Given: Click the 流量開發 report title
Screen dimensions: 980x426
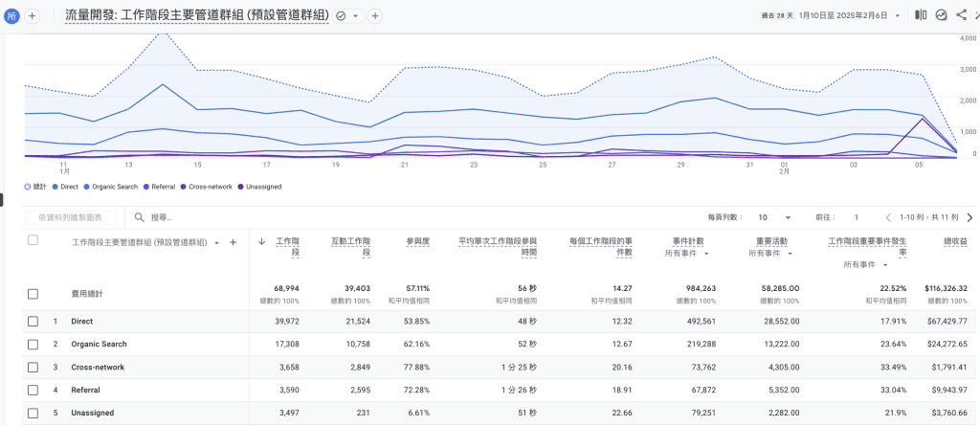Looking at the screenshot, I should tap(197, 15).
